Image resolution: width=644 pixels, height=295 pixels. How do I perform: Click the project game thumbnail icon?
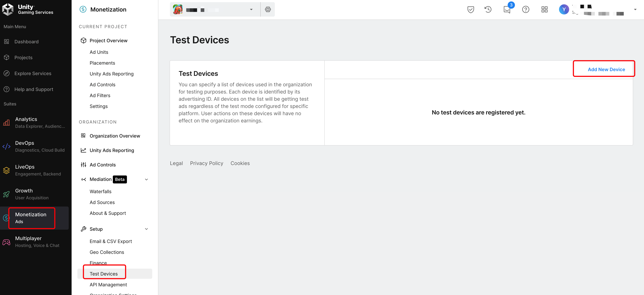click(x=178, y=10)
